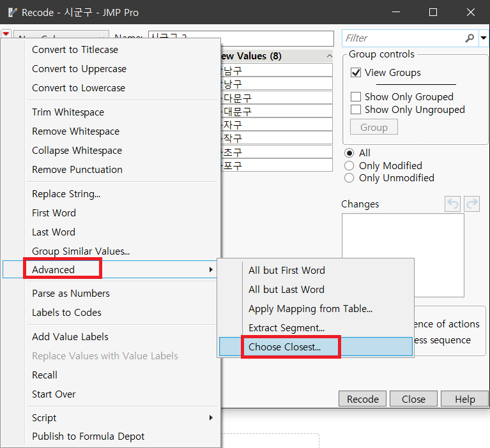Toggle the View Groups checkbox
Screen dimensions: 490x448
356,73
